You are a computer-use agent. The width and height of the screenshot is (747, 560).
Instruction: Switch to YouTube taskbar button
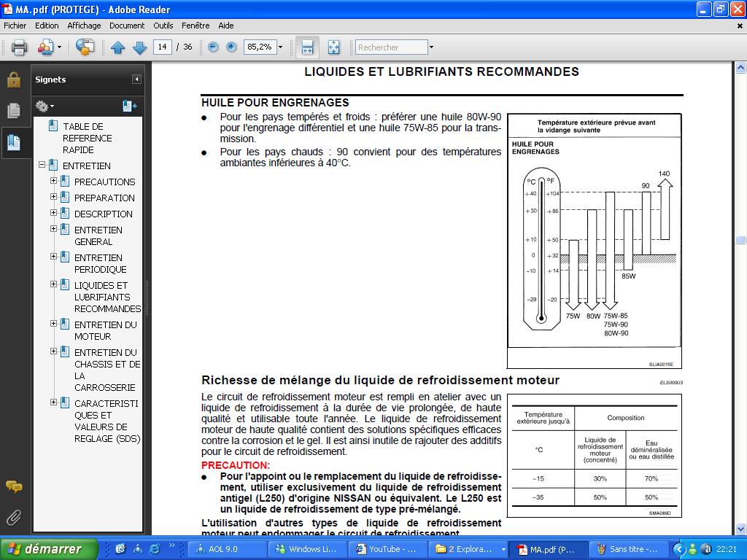pos(387,549)
